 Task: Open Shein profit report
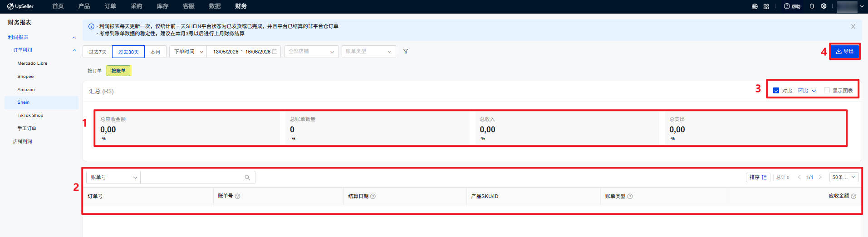pos(41,102)
